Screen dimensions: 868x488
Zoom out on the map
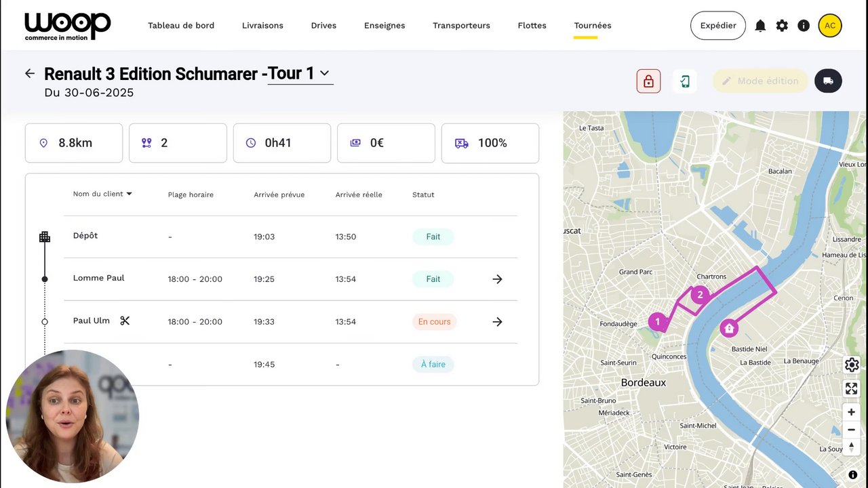tap(852, 430)
